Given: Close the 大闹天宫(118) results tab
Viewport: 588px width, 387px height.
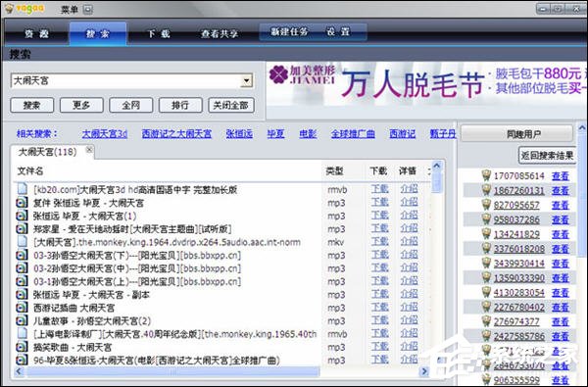Looking at the screenshot, I should pos(89,150).
